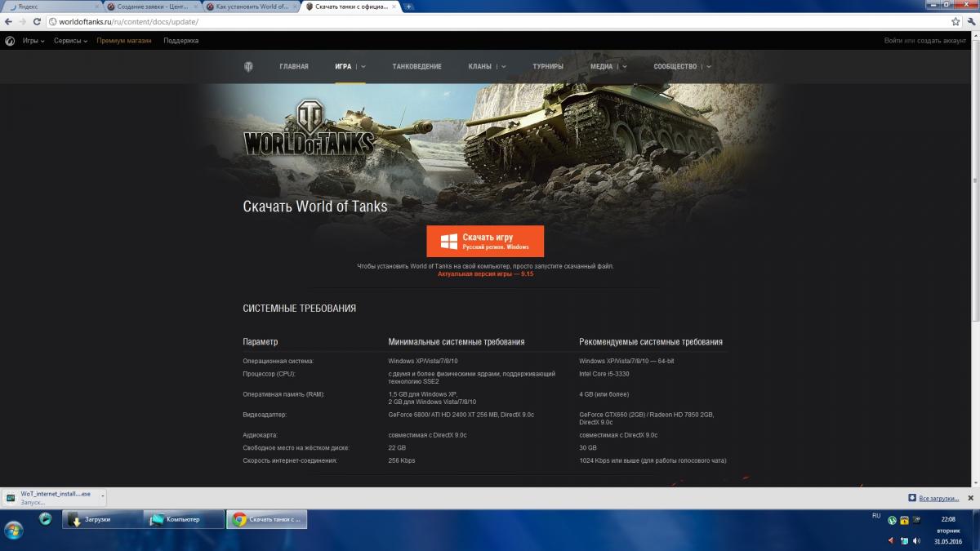The height and width of the screenshot is (551, 980).
Task: Reload the page with the refresh icon
Action: click(37, 22)
